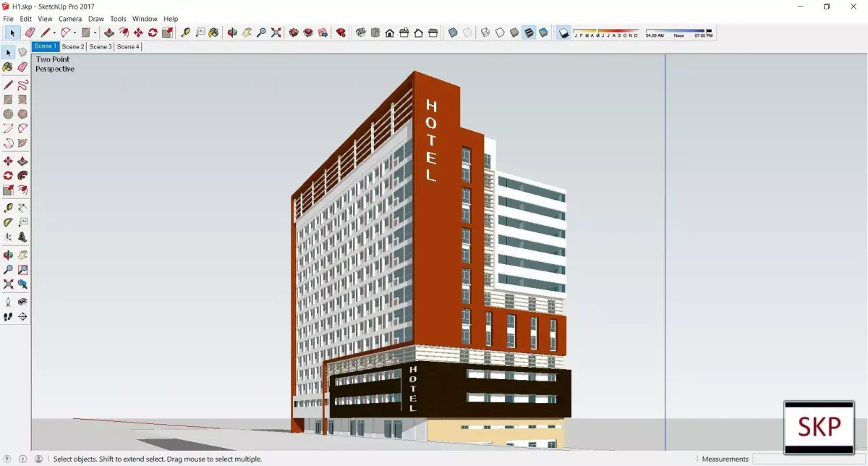
Task: Switch to Scene 2 tab
Action: click(73, 46)
